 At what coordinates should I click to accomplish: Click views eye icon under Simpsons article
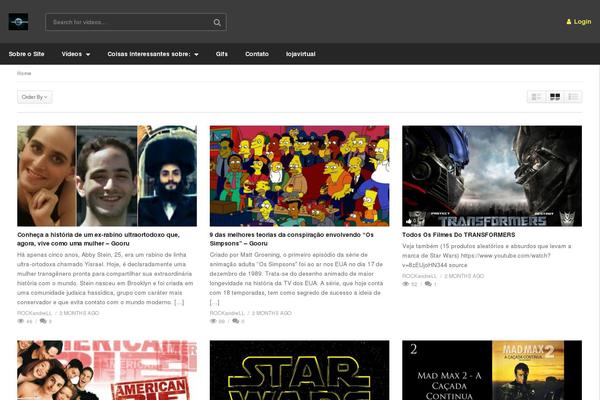click(x=213, y=321)
